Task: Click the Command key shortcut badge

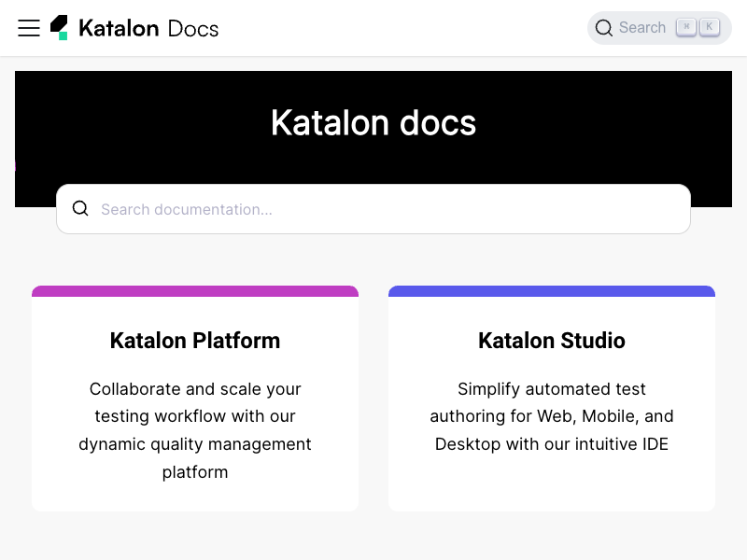Action: (686, 27)
